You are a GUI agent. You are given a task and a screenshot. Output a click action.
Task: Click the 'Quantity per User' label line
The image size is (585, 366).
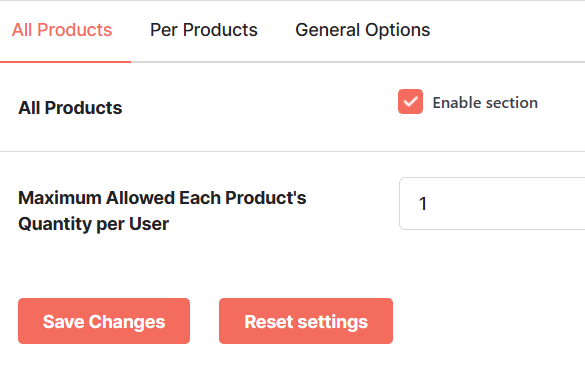pyautogui.click(x=93, y=224)
